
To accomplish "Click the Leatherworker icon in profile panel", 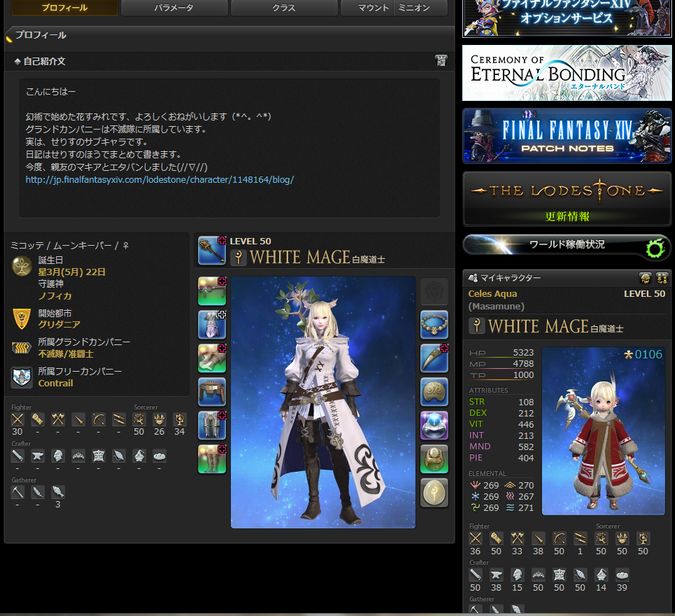I will click(x=99, y=455).
